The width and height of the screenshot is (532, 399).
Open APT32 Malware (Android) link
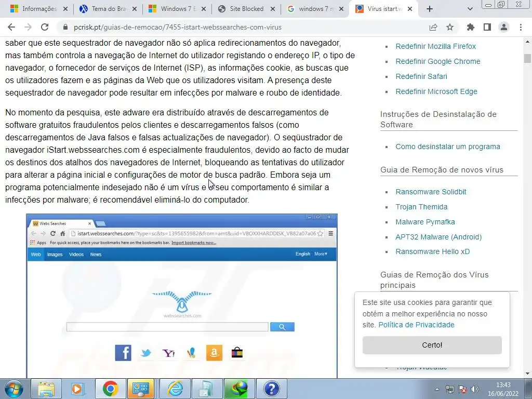coord(438,237)
